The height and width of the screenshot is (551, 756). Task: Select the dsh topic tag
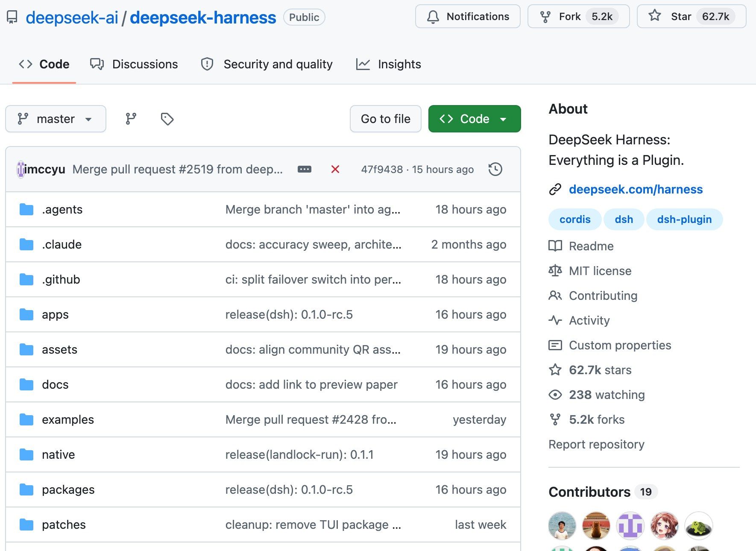pos(624,219)
